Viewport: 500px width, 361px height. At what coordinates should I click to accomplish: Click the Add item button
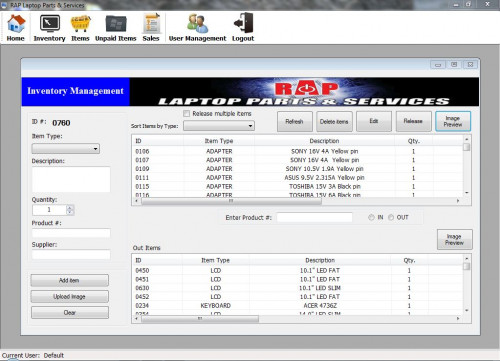[x=70, y=280]
